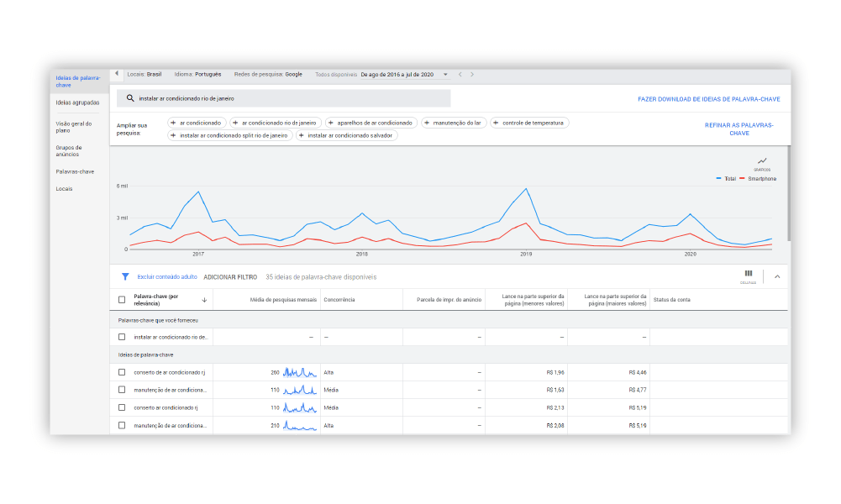
Task: Tick checkbox for manutenção row with 110 searches
Action: pyautogui.click(x=122, y=390)
